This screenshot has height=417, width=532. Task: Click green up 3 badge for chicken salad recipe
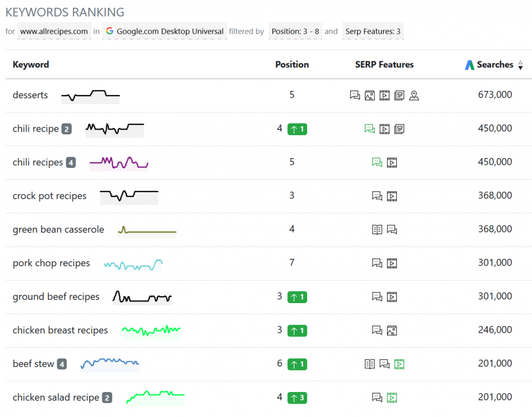pyautogui.click(x=297, y=398)
